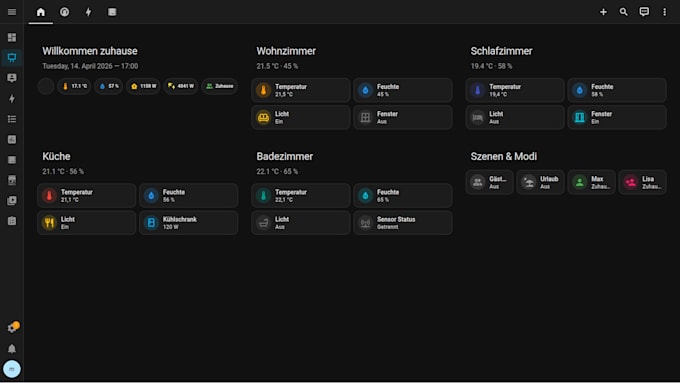Viewport: 680px width, 383px height.
Task: Click the 4041 W solar chip
Action: pos(181,86)
